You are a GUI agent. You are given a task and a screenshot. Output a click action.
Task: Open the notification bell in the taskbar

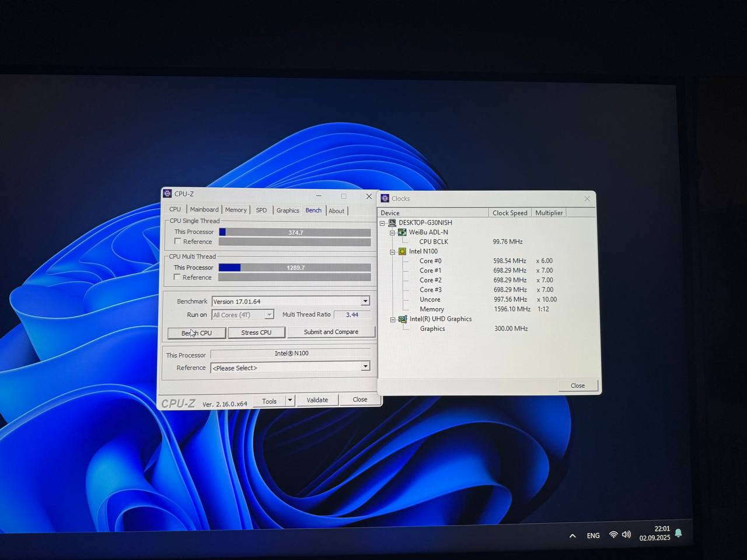(x=678, y=533)
